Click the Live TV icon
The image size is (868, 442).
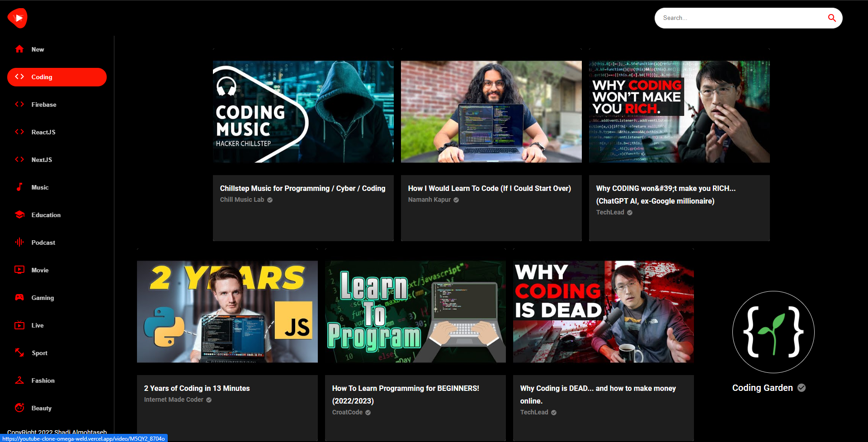pyautogui.click(x=19, y=325)
